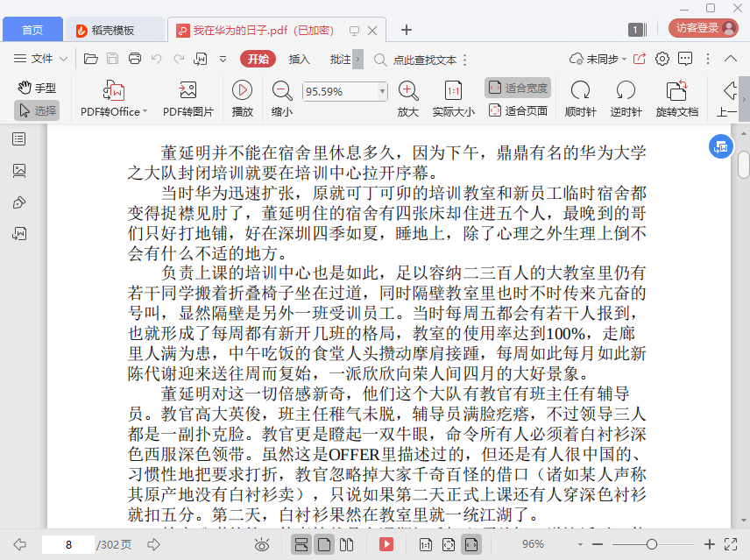The width and height of the screenshot is (750, 560).
Task: Click the open folder icon
Action: (91, 59)
